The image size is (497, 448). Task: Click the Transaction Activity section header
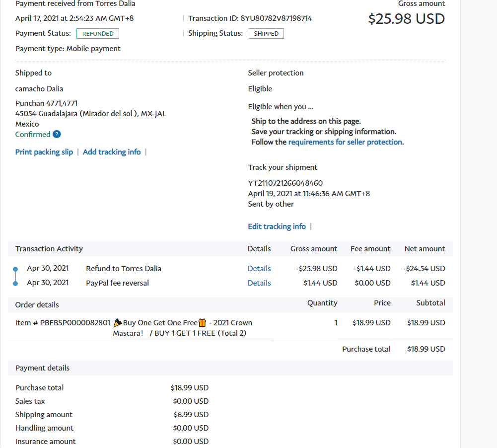49,249
